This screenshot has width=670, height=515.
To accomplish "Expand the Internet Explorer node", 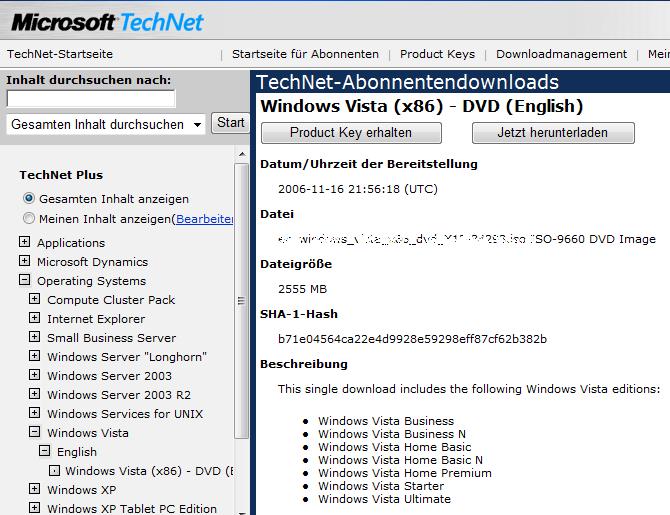I will [35, 318].
